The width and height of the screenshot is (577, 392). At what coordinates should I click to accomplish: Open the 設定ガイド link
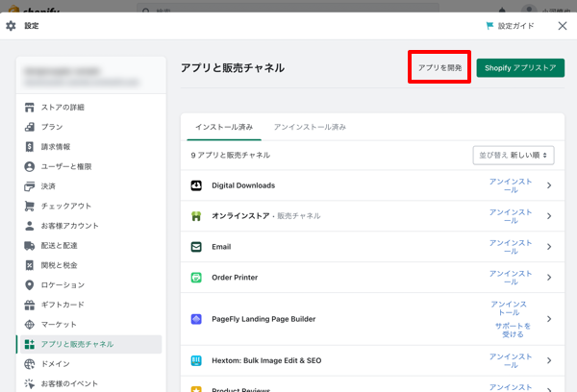(x=515, y=26)
